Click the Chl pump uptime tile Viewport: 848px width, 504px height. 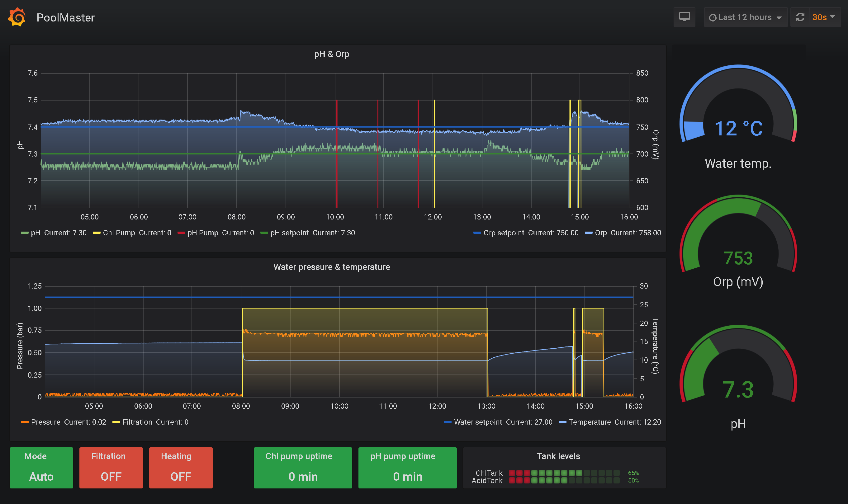click(x=303, y=468)
